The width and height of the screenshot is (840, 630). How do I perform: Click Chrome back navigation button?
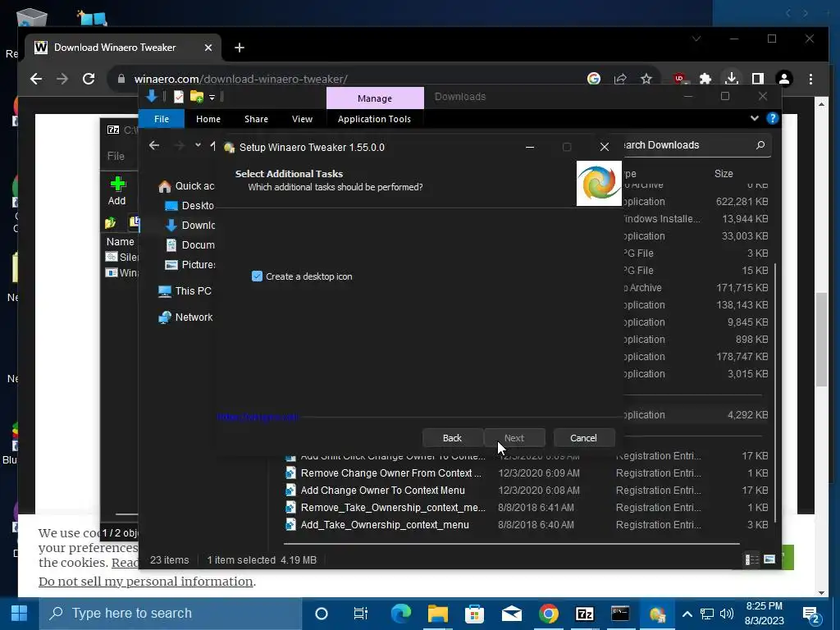pos(36,79)
